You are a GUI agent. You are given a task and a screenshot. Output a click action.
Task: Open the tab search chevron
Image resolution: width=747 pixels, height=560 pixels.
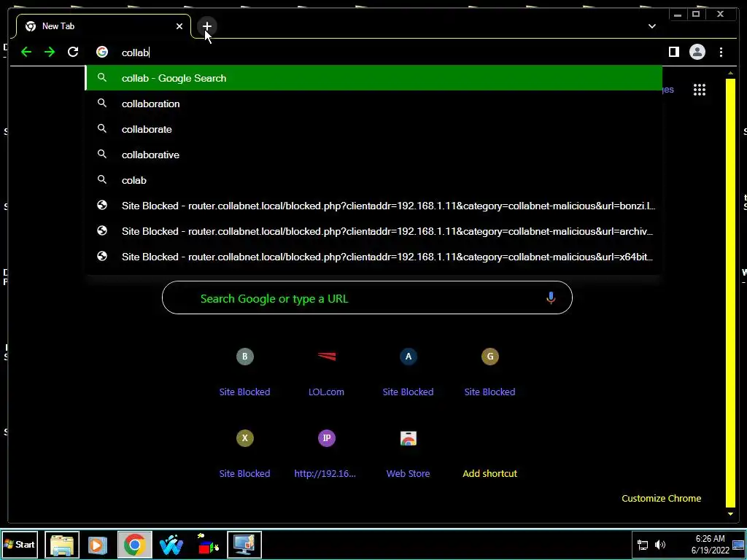click(x=651, y=26)
